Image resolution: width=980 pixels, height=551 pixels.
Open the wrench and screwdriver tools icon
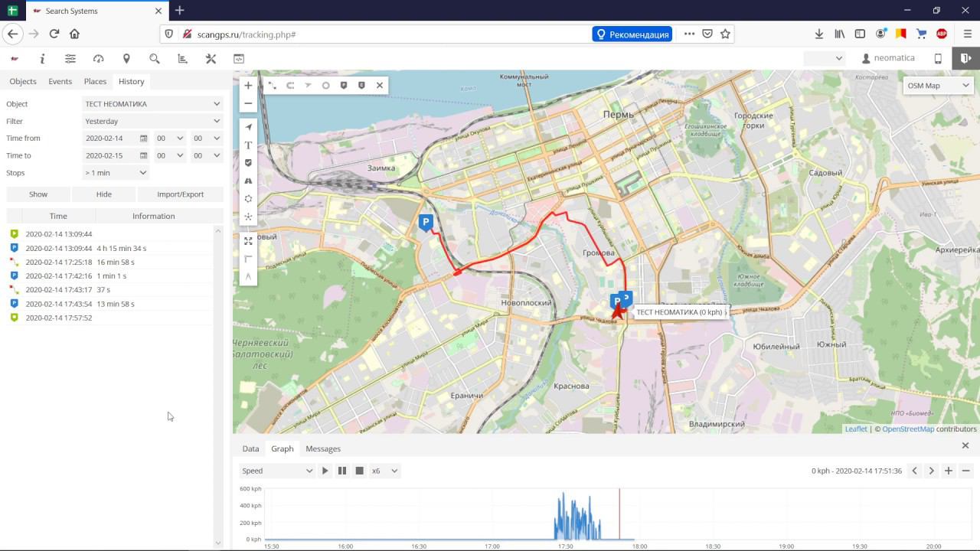tap(211, 58)
